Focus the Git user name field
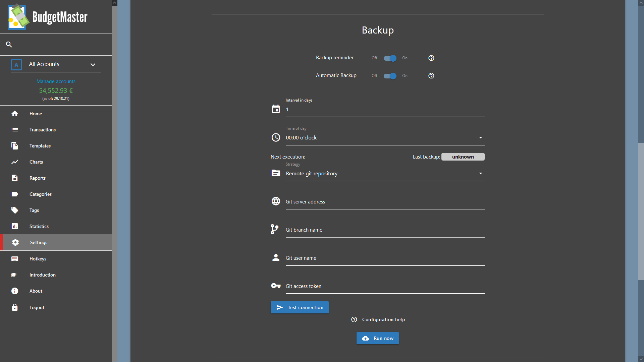 tap(385, 258)
